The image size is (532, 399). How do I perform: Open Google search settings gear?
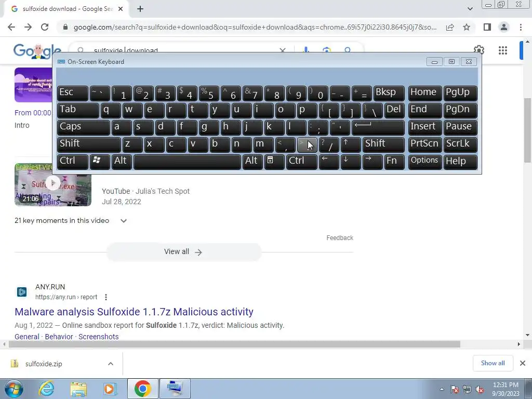[478, 50]
